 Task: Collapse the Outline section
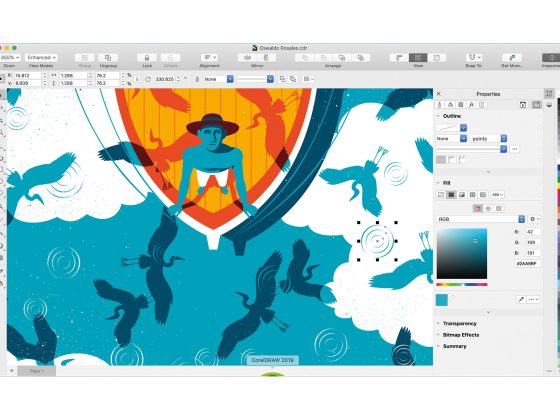(439, 116)
